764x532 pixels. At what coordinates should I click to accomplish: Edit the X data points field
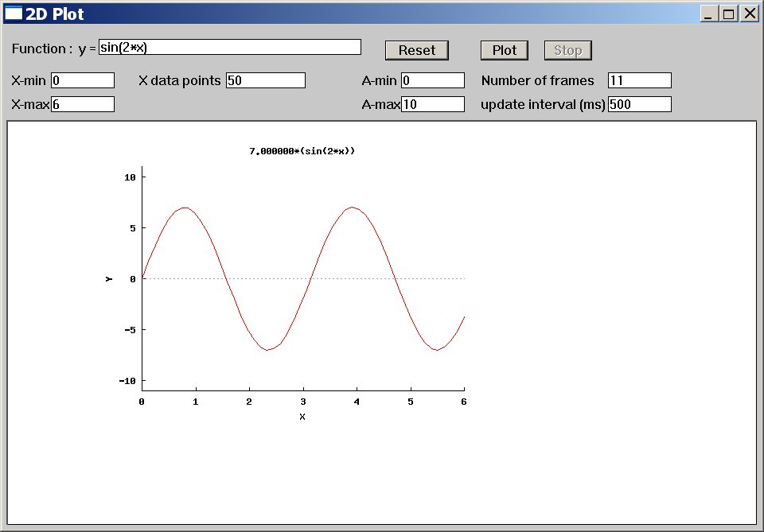pos(266,80)
